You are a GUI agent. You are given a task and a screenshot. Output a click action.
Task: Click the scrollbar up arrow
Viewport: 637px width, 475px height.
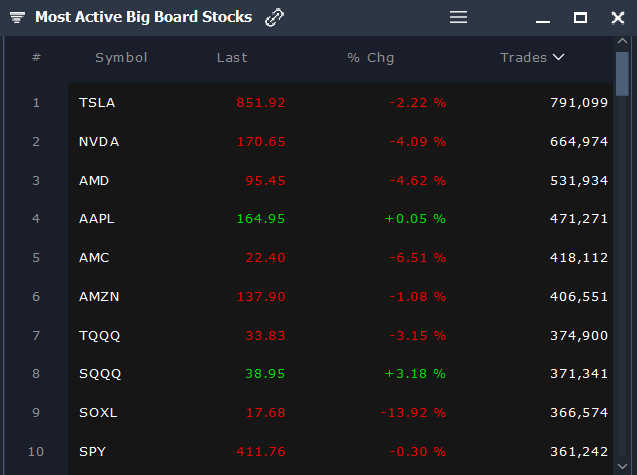622,41
